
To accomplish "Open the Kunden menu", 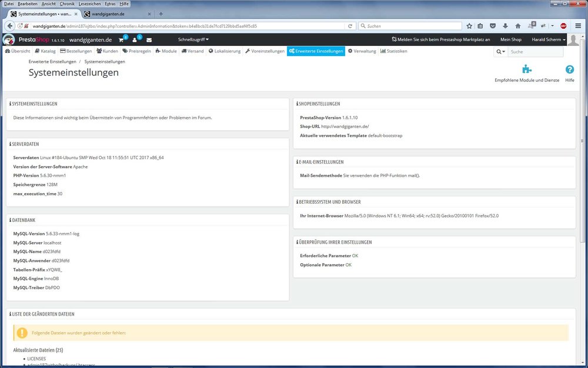I will click(107, 51).
